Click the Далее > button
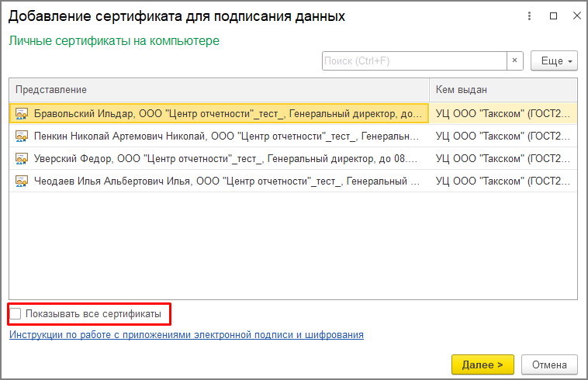588x380 pixels. [x=483, y=364]
